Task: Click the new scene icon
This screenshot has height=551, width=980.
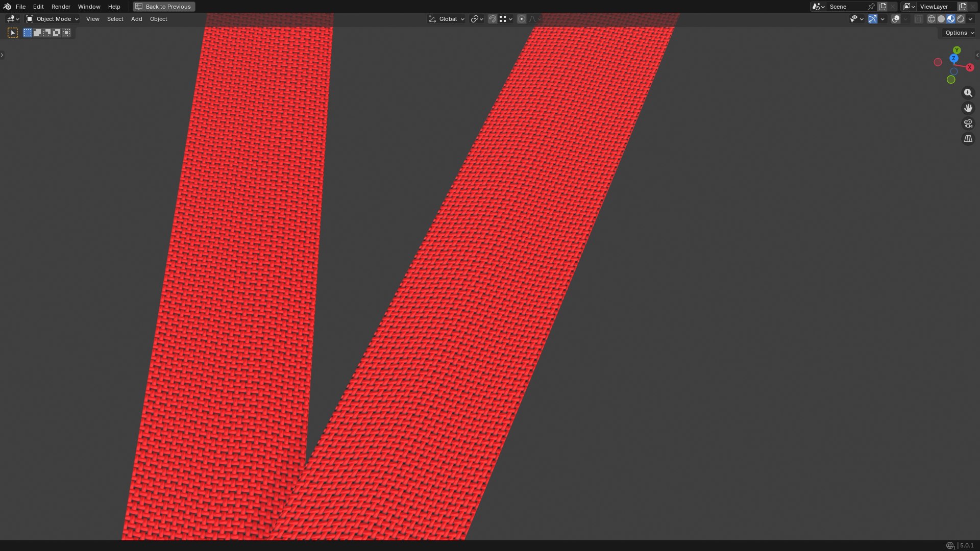Action: pyautogui.click(x=883, y=7)
